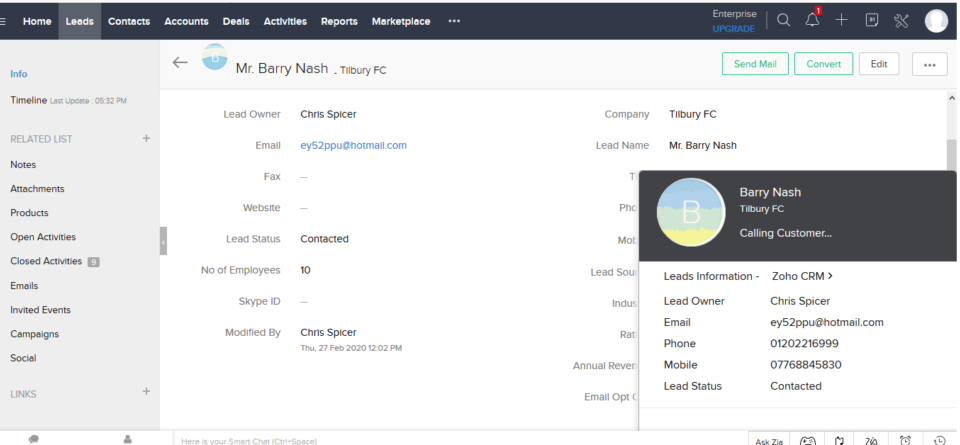
Task: Open Products related list
Action: (x=29, y=213)
